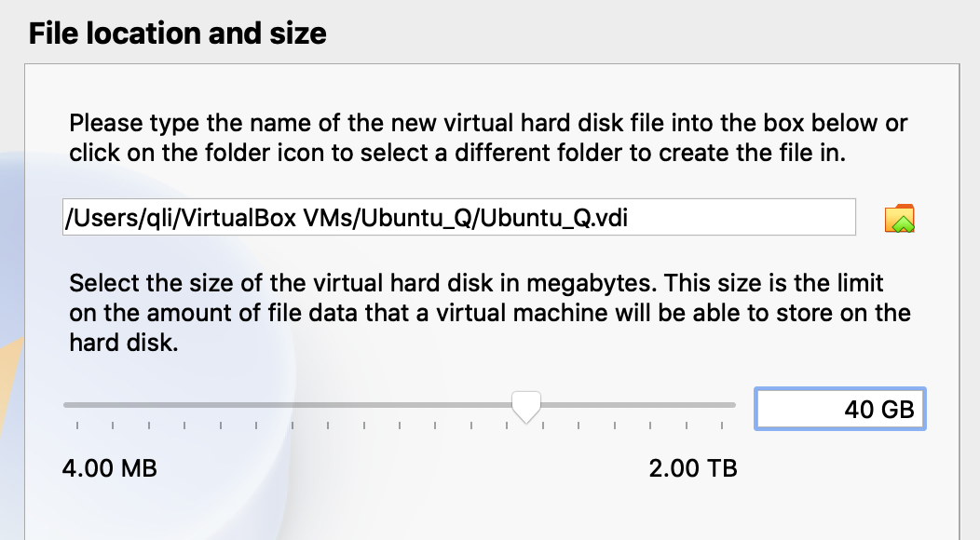
Task: Place cursor before "/Users" in the path field
Action: [66, 217]
